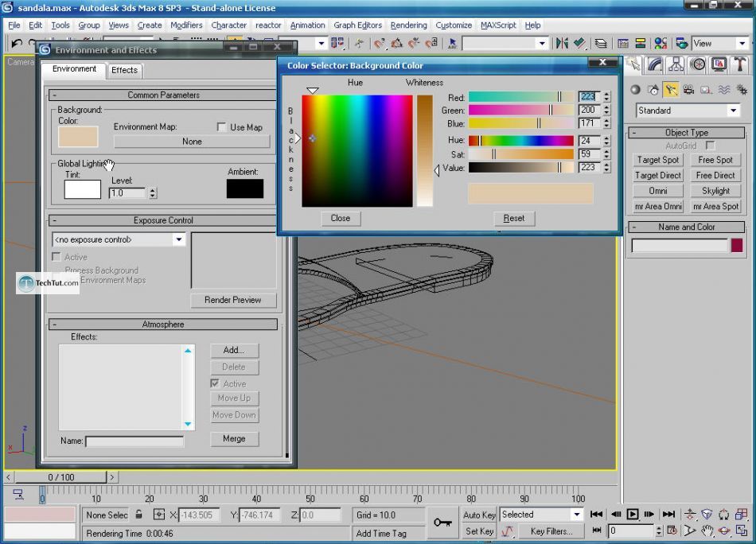Toggle the Auto Key mode button

point(479,515)
